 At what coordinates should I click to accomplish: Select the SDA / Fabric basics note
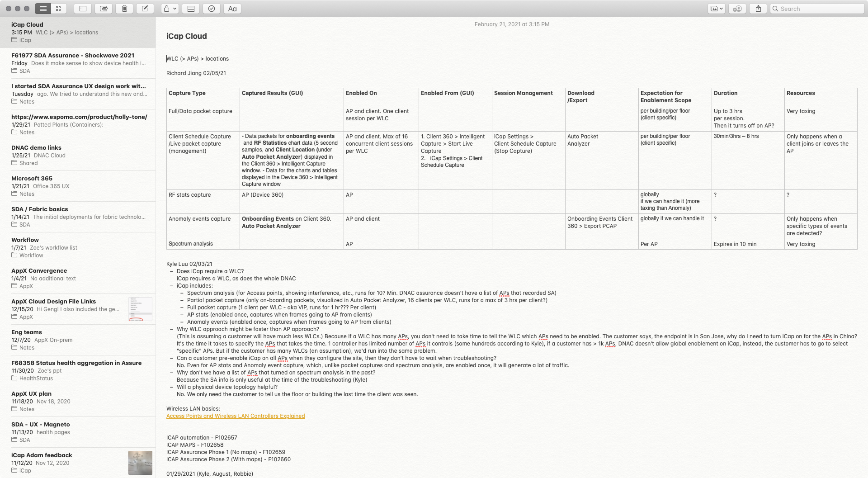[x=78, y=217]
